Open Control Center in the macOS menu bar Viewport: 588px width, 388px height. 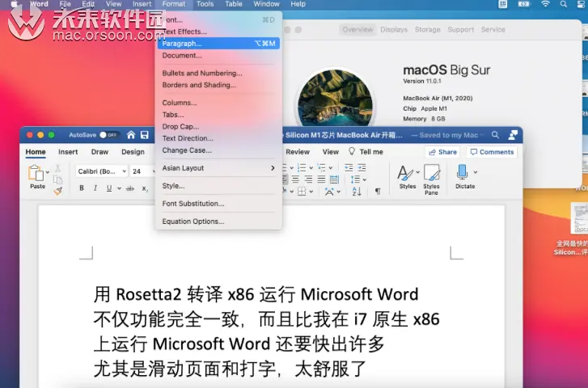click(x=581, y=5)
